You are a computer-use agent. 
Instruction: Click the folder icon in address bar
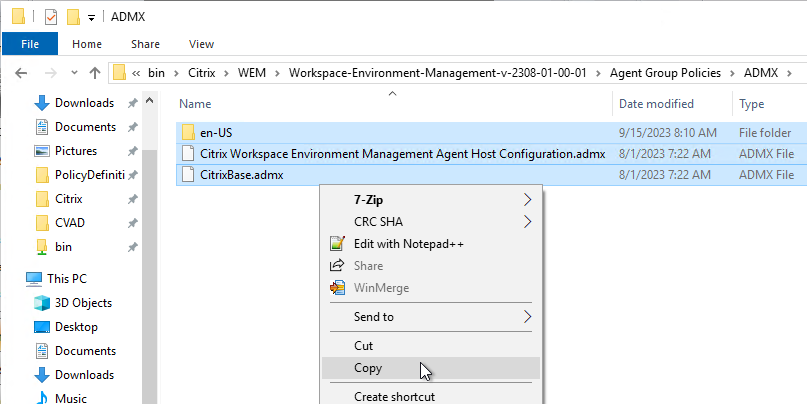119,73
